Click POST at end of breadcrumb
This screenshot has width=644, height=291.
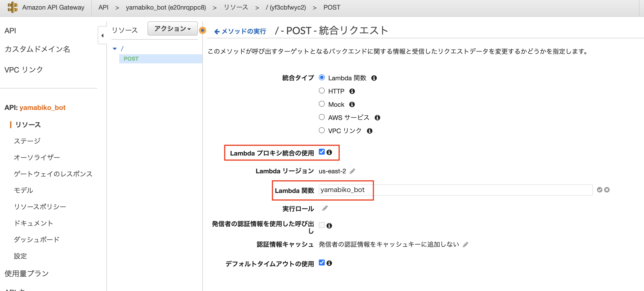click(x=332, y=8)
